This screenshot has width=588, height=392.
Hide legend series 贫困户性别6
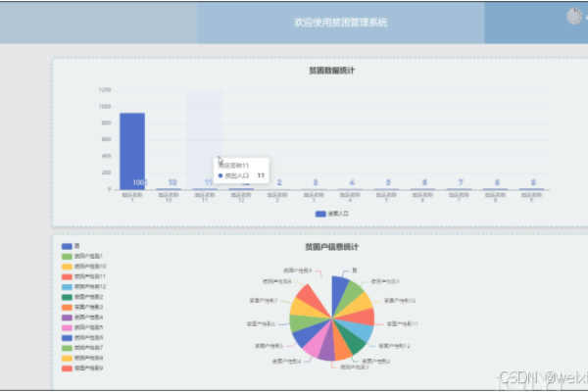click(x=82, y=337)
